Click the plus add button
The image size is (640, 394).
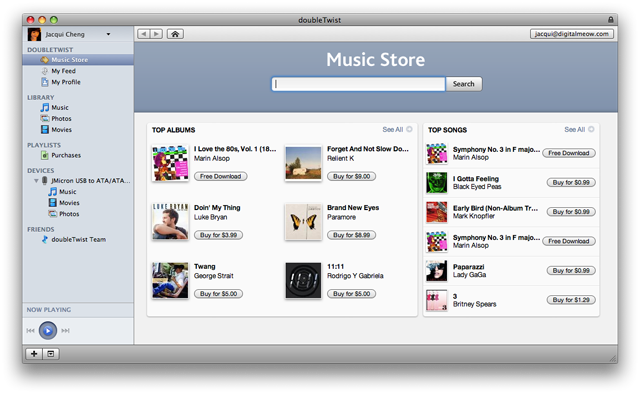click(x=34, y=354)
